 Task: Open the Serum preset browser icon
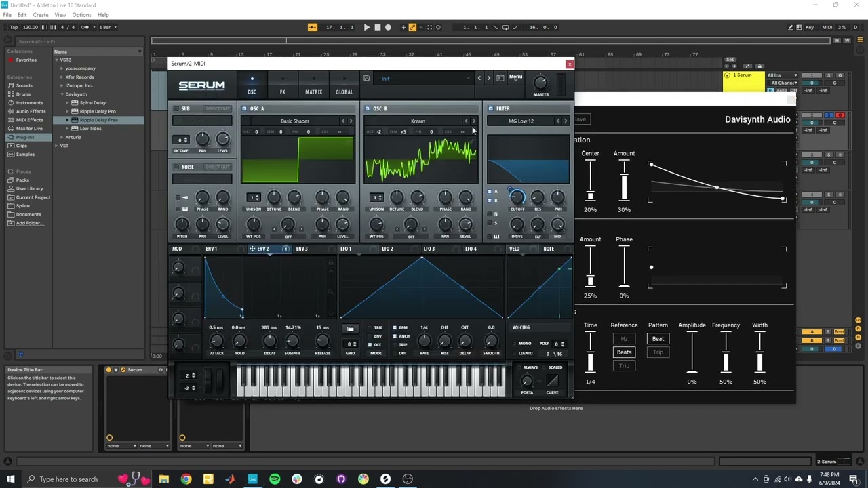500,78
